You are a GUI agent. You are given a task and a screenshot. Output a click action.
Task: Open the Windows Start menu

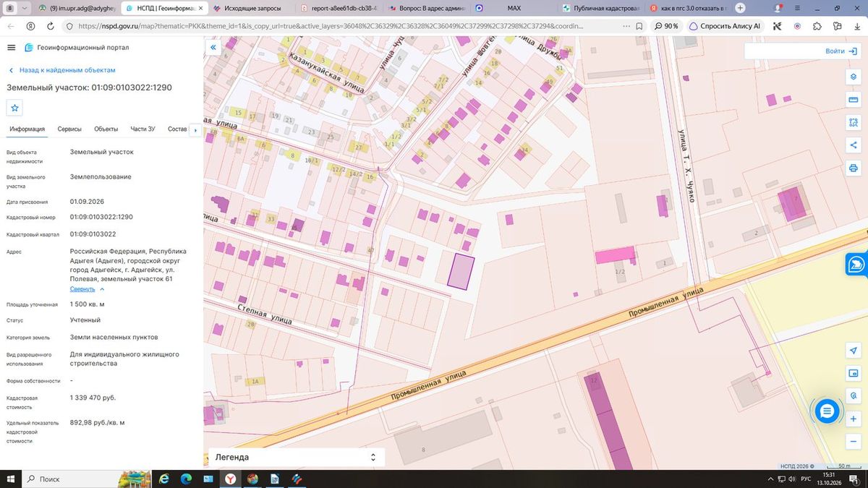click(11, 479)
